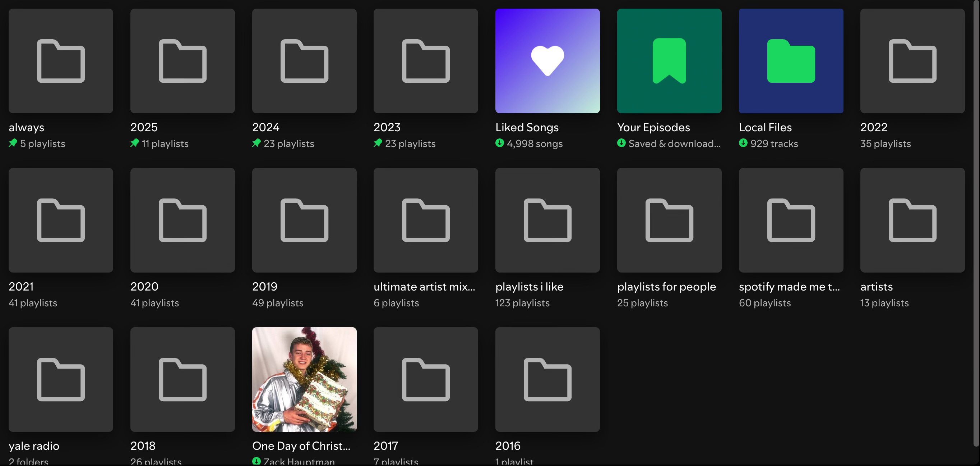The width and height of the screenshot is (980, 466).
Task: Open the 2021 folder with 41 playlists
Action: tap(61, 220)
